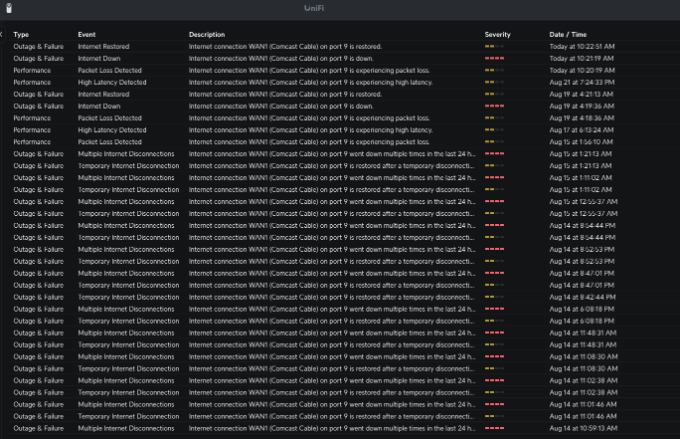Click timestamp Aug 15 at 1:56:10 AM
This screenshot has height=439, width=680.
point(581,142)
